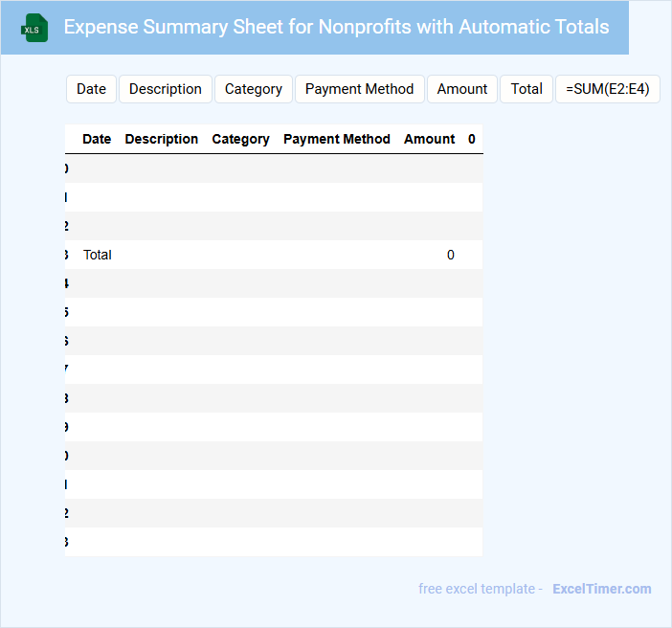The image size is (672, 628).
Task: Click the =SUM(E2:E4) formula tag
Action: click(608, 89)
